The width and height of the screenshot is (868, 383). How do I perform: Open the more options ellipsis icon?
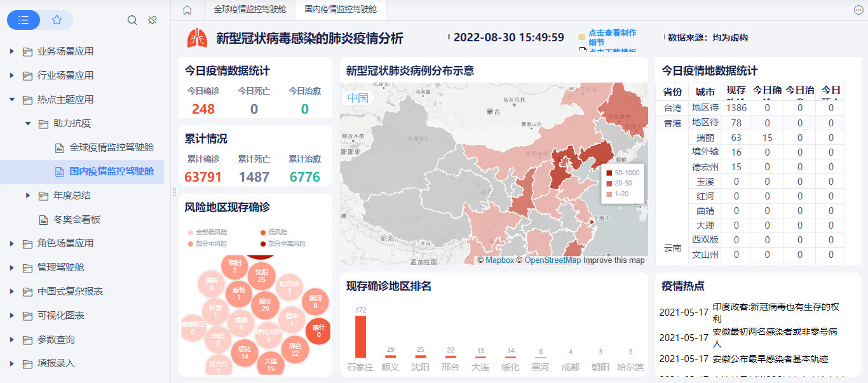click(858, 10)
